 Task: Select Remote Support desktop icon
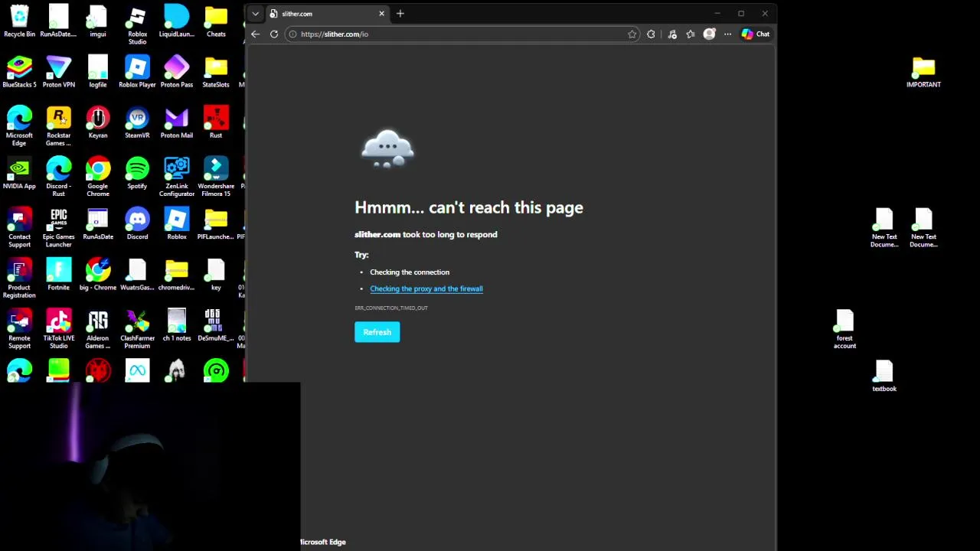click(x=19, y=329)
